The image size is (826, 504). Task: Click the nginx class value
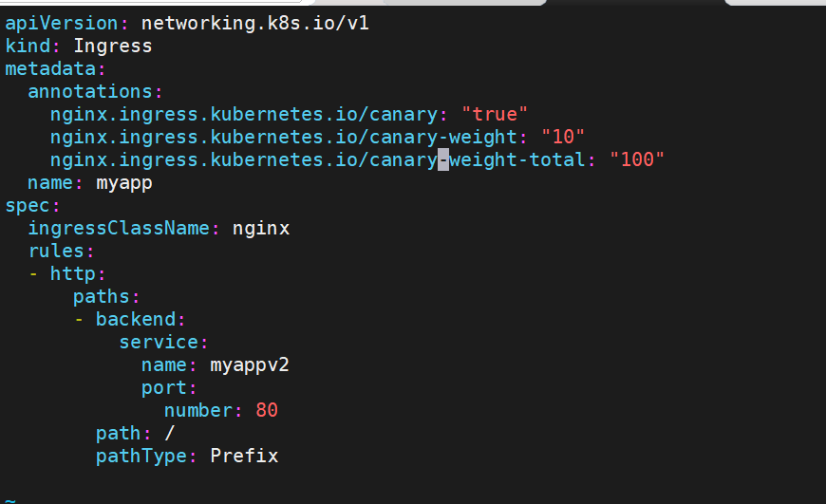tap(261, 229)
